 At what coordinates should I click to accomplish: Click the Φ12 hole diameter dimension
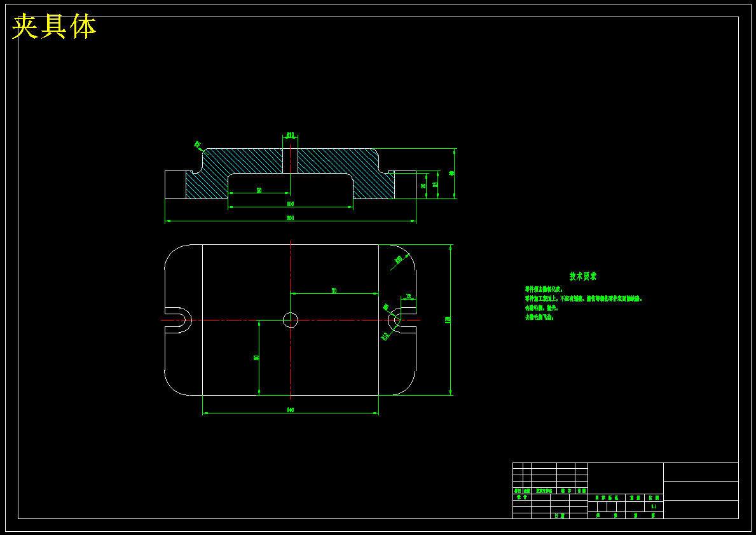(290, 135)
